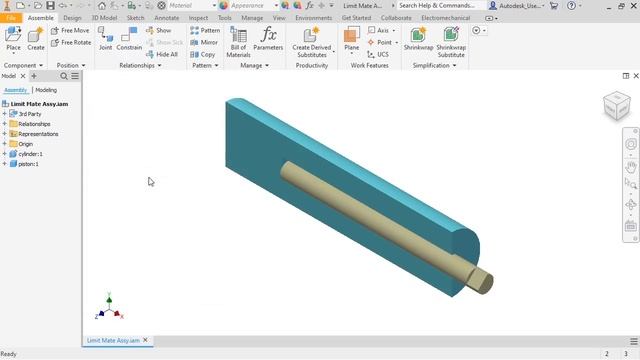Select Limit Mate Assy.iam root node
The image size is (640, 360).
[39, 104]
